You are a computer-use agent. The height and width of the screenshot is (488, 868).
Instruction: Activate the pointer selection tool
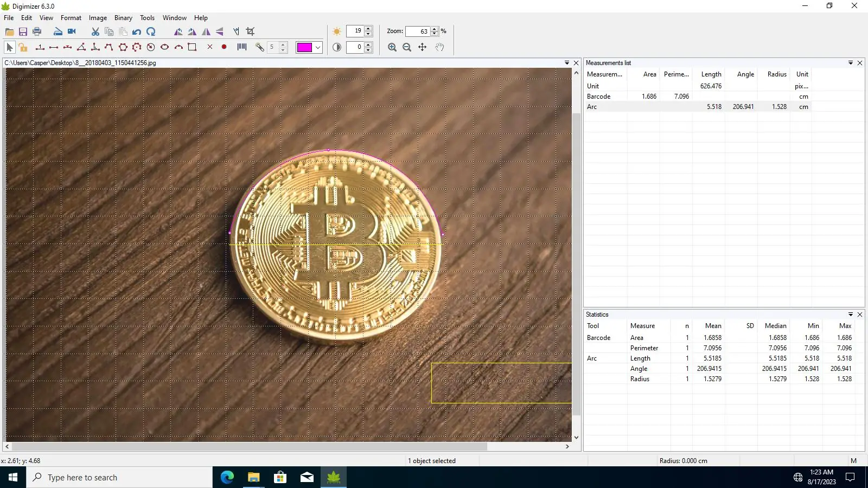click(9, 47)
